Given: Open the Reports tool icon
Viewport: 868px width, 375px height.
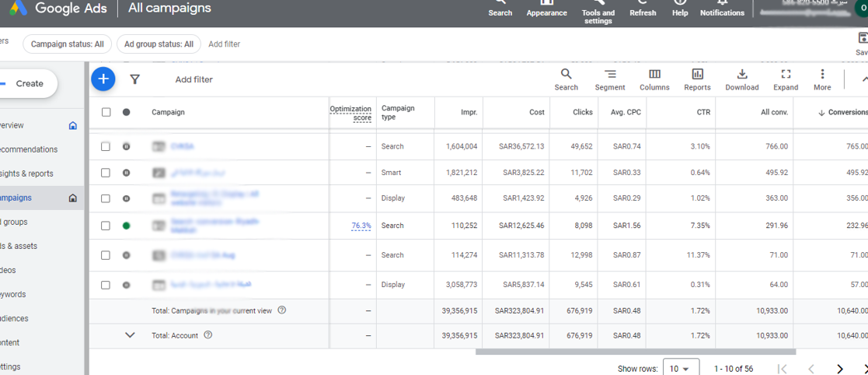Looking at the screenshot, I should [x=697, y=79].
